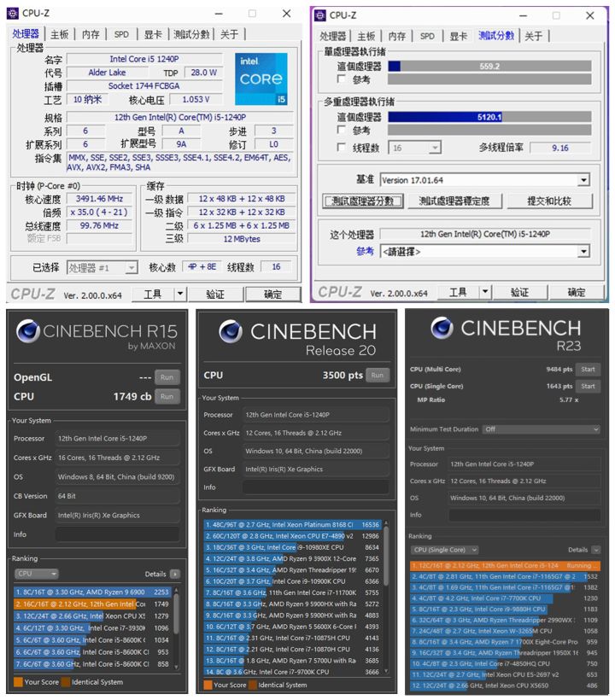
Task: Click the Intel Core i5 logo badge
Action: click(x=261, y=79)
